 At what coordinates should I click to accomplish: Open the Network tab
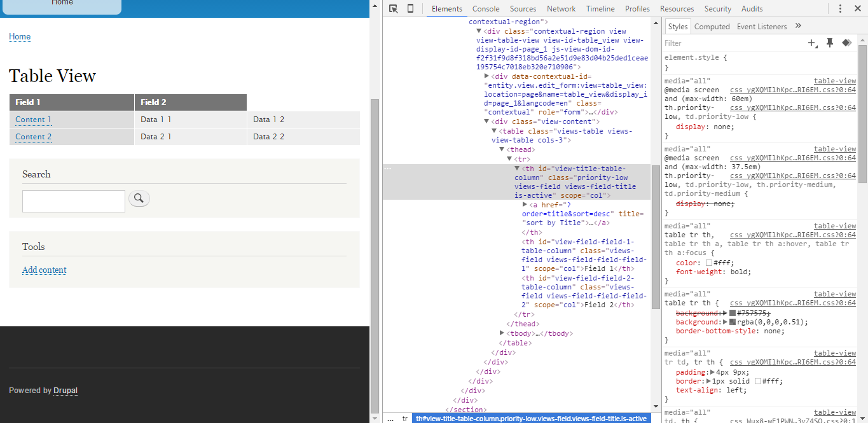(561, 9)
